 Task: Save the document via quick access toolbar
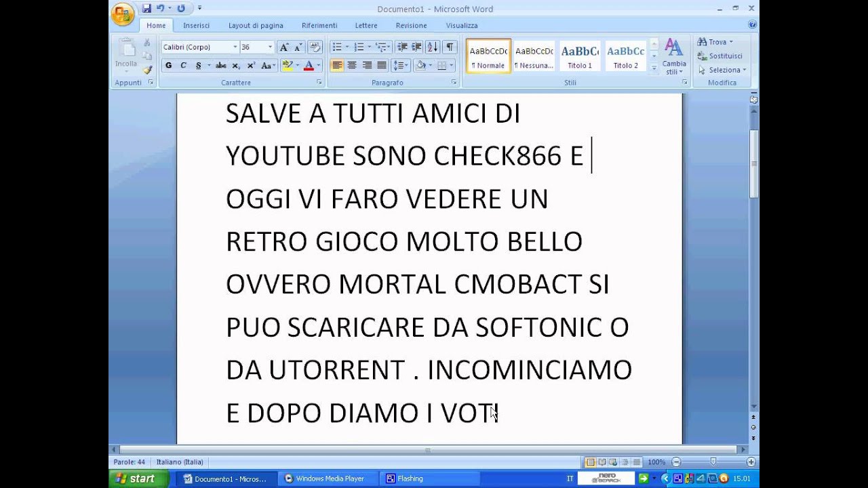click(146, 9)
